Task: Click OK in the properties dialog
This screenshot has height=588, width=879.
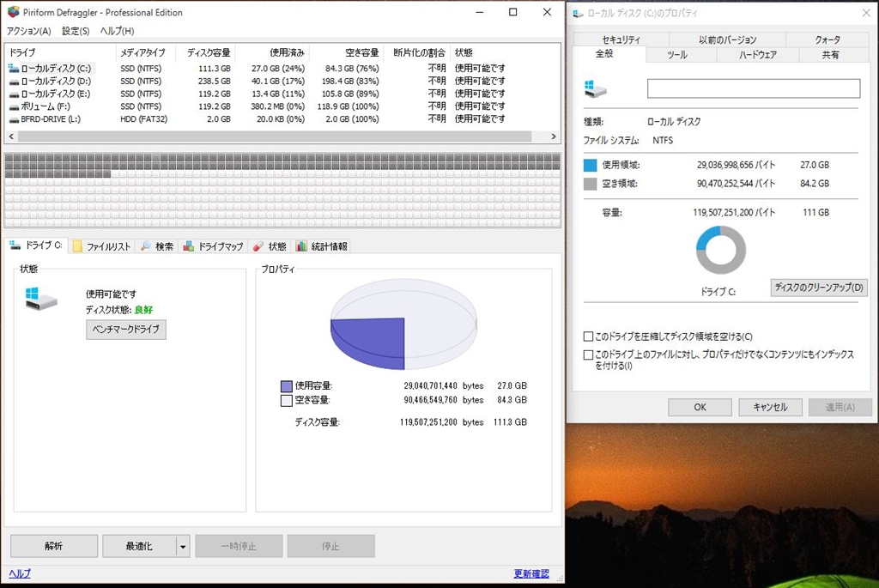Action: click(700, 407)
